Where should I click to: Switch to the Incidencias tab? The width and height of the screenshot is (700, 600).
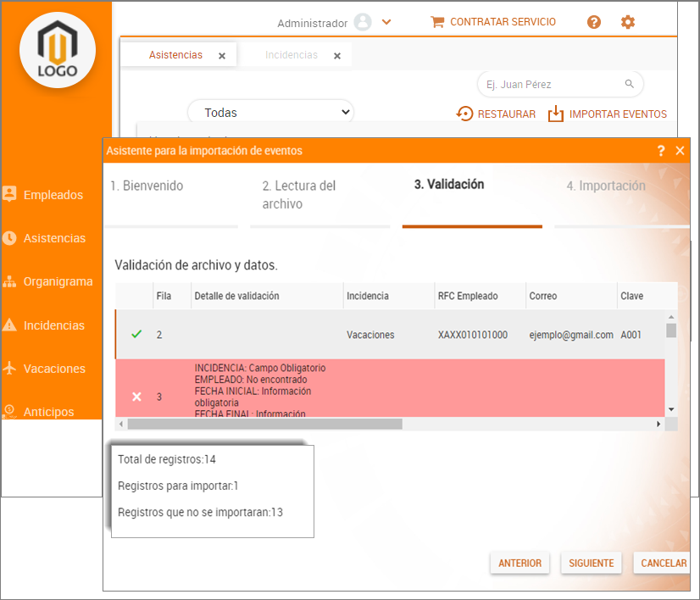click(291, 55)
